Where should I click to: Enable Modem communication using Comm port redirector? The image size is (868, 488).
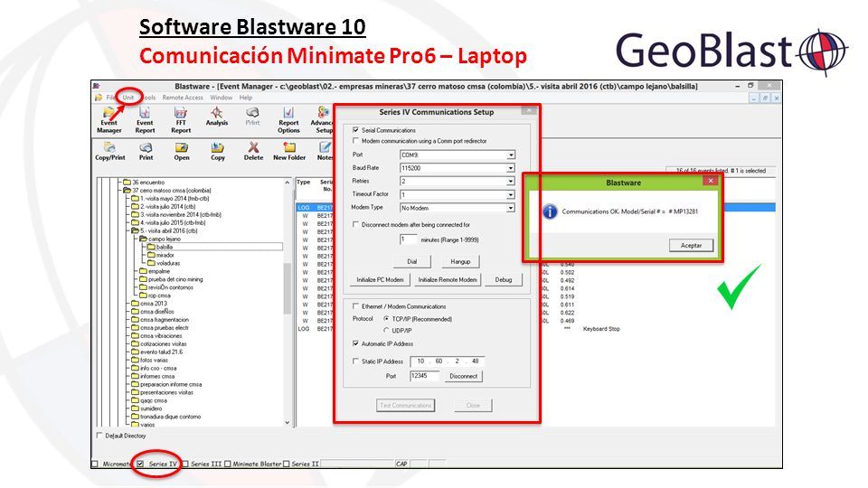click(355, 141)
